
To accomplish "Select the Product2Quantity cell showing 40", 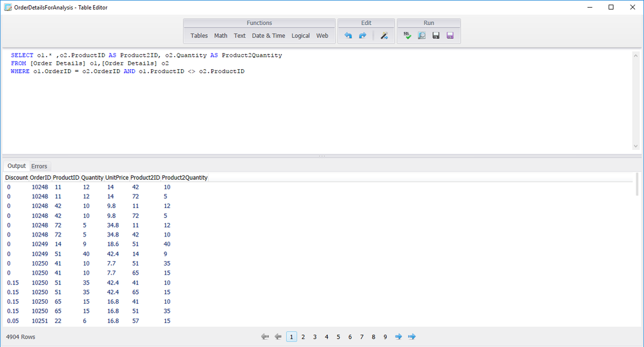I will 166,244.
